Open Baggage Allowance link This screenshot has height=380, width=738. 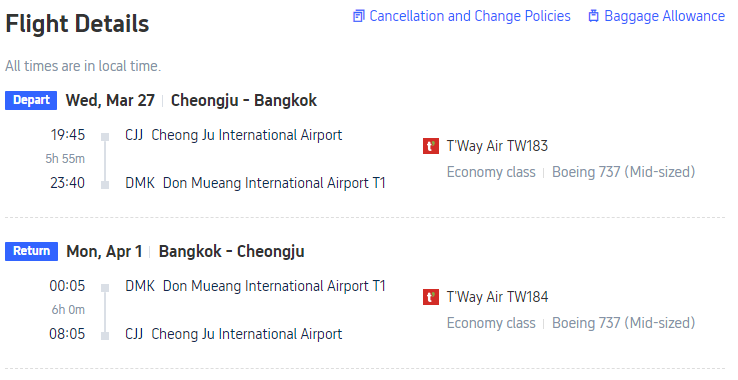click(657, 16)
